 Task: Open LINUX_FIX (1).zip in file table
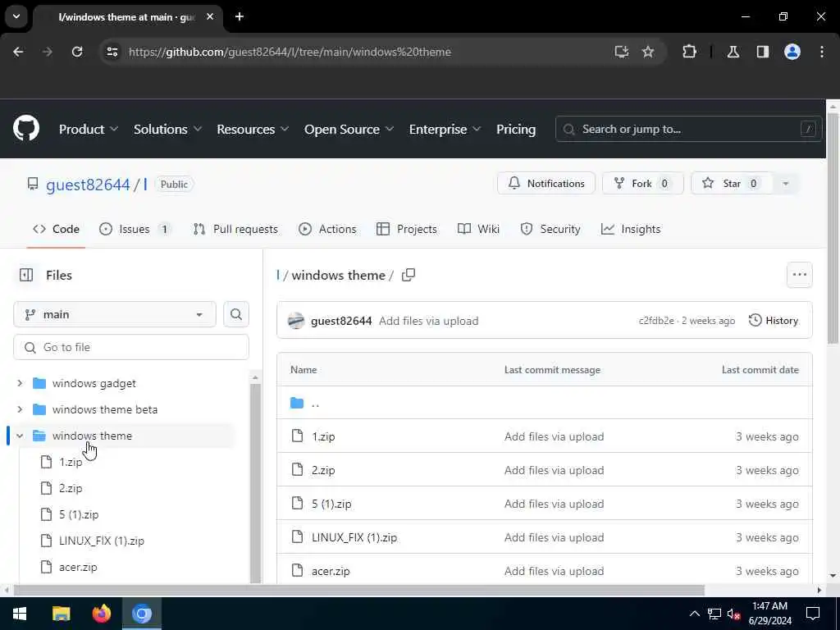[354, 538]
